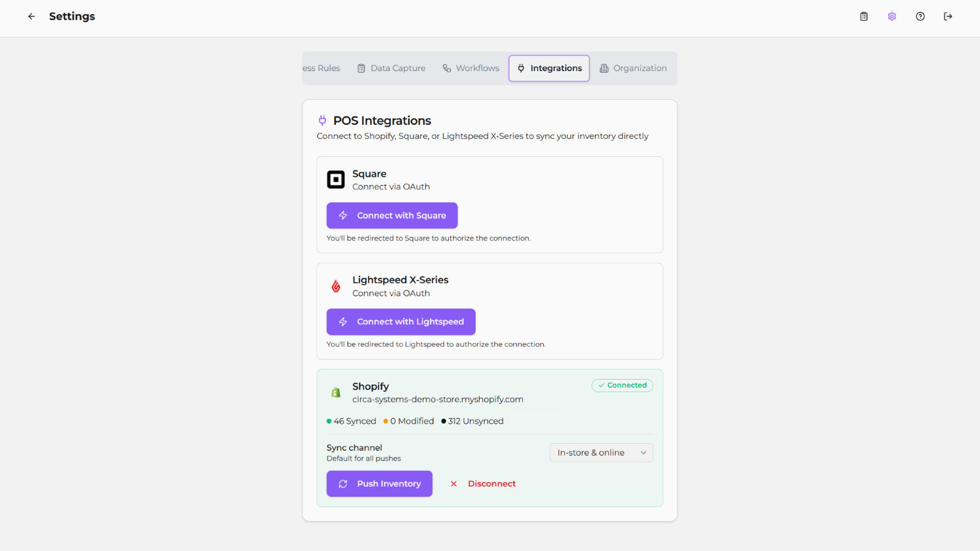Click the Lightspeed flame logo
This screenshot has width=980, height=551.
336,286
